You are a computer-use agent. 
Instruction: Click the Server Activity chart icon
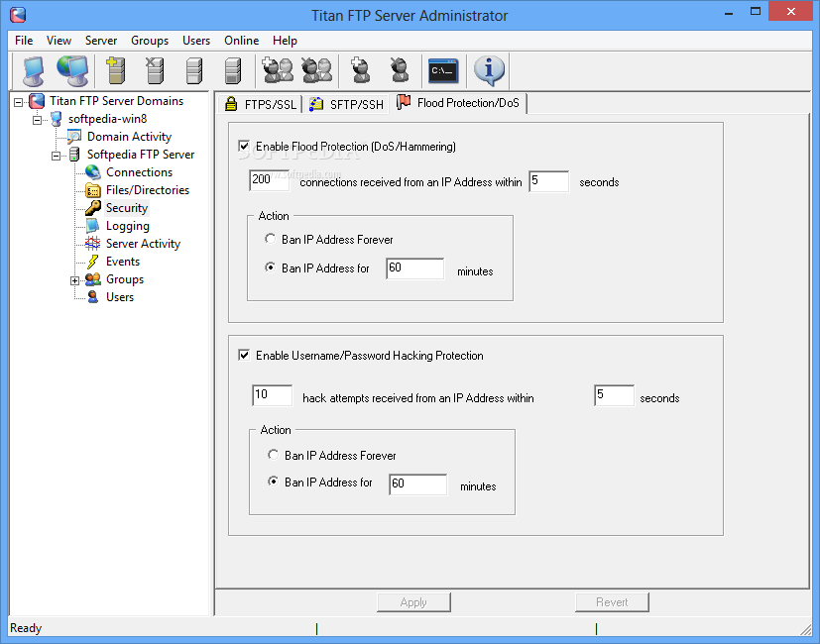pyautogui.click(x=92, y=243)
